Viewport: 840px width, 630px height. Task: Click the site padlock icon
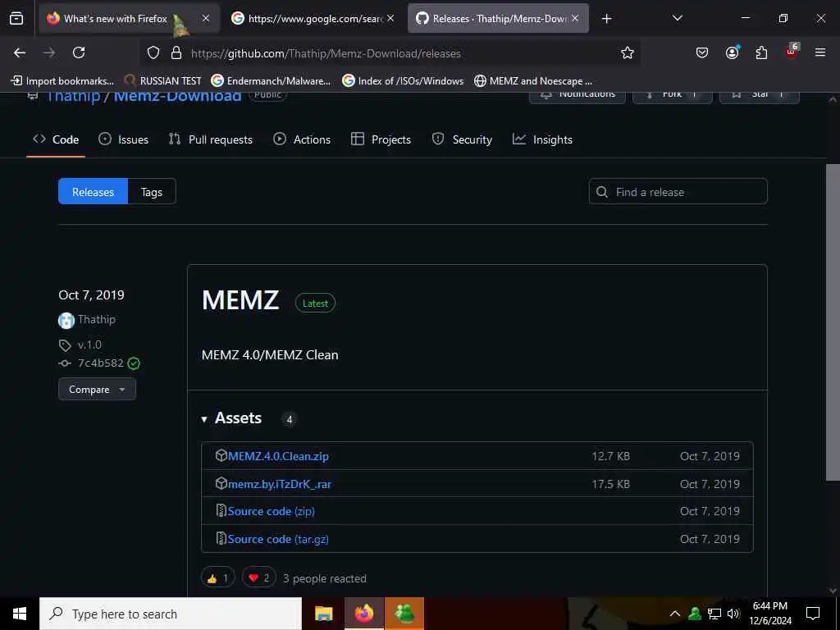(176, 53)
